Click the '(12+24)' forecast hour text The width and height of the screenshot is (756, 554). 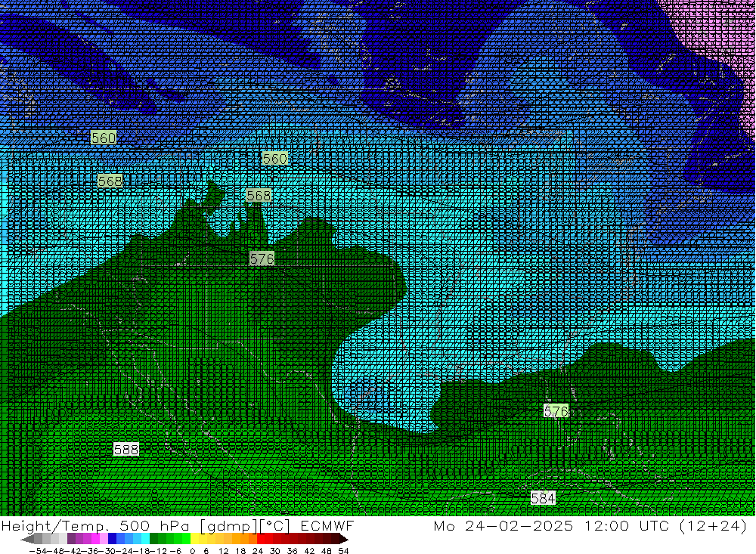click(x=713, y=525)
